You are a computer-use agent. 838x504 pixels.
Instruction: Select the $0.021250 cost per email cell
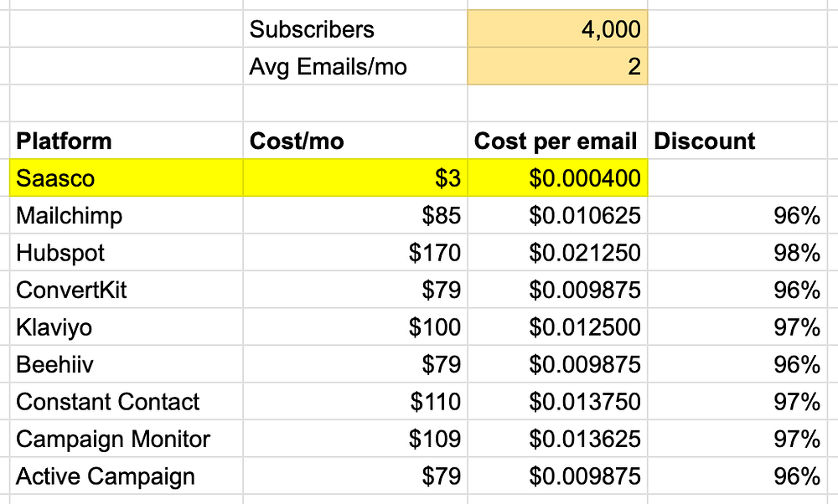[557, 253]
